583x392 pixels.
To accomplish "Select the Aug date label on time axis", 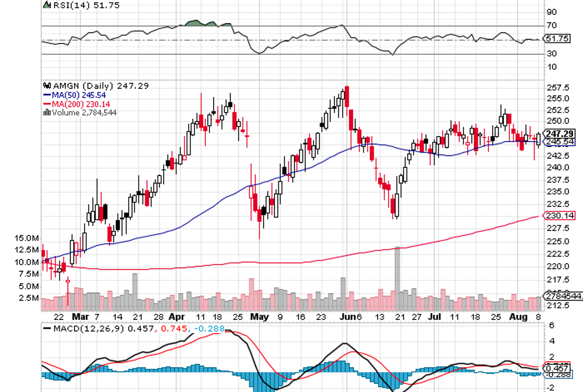I will tap(518, 317).
